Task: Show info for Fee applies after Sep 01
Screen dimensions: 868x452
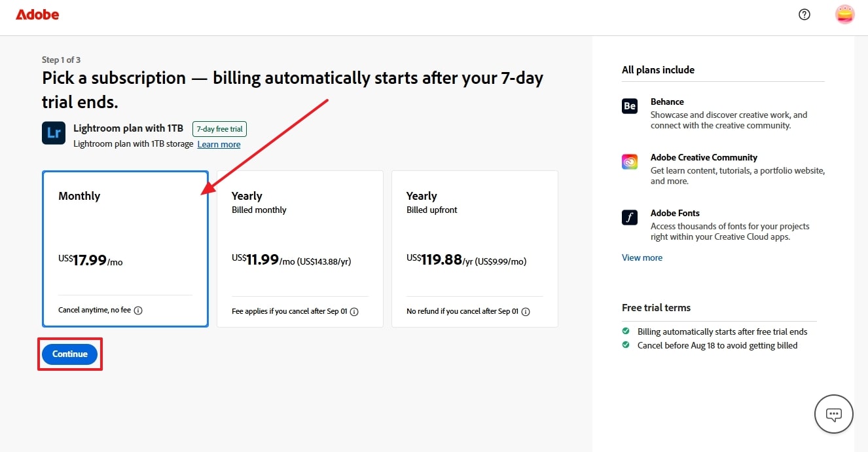Action: click(354, 312)
